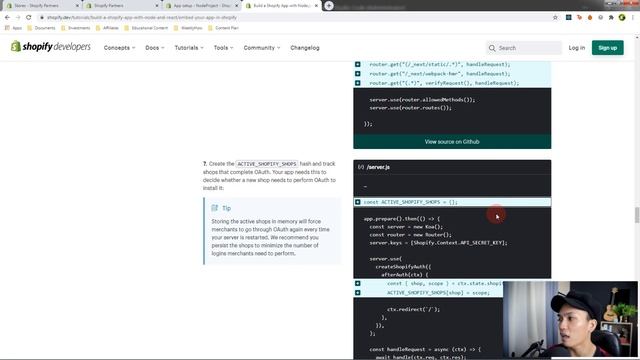Expand the Community dropdown menu
The width and height of the screenshot is (640, 360).
click(262, 48)
